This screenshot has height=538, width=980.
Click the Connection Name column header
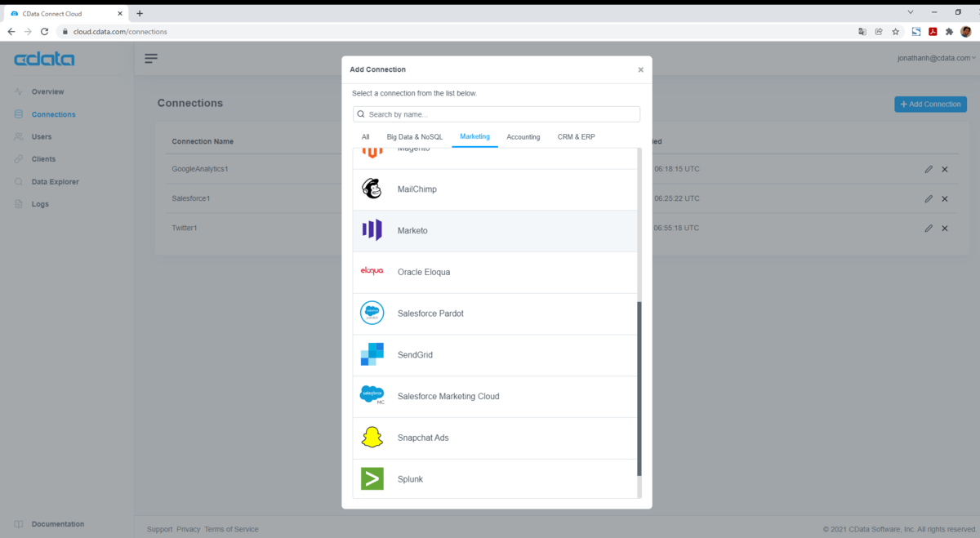203,141
